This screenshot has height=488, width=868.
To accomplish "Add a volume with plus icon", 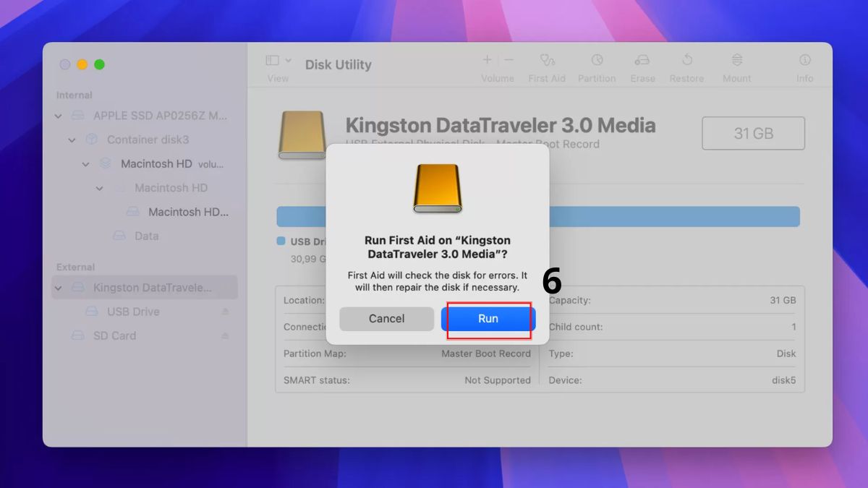I will click(487, 60).
